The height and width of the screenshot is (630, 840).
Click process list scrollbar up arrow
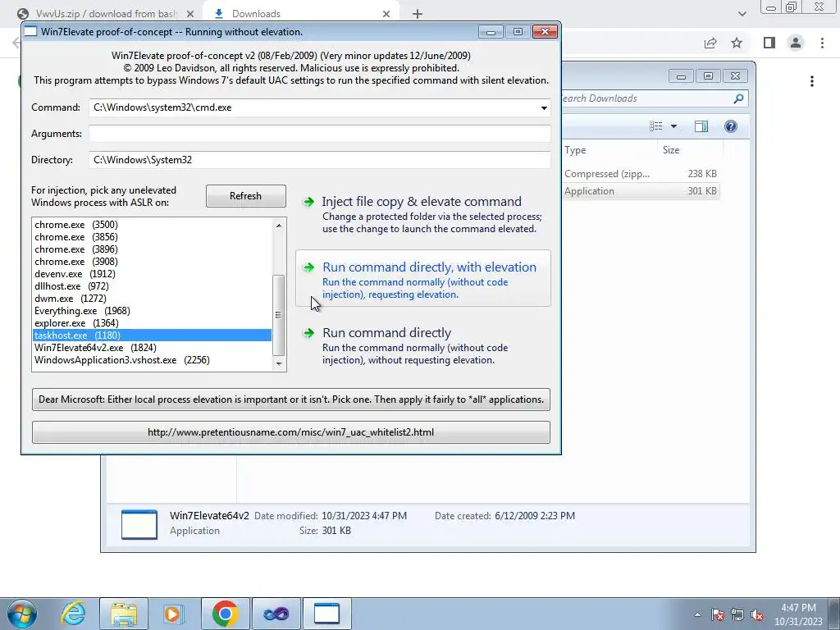coord(279,226)
